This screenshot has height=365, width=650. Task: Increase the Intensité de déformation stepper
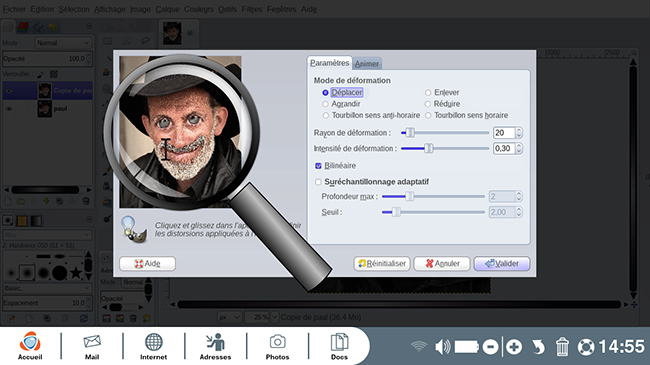click(519, 146)
